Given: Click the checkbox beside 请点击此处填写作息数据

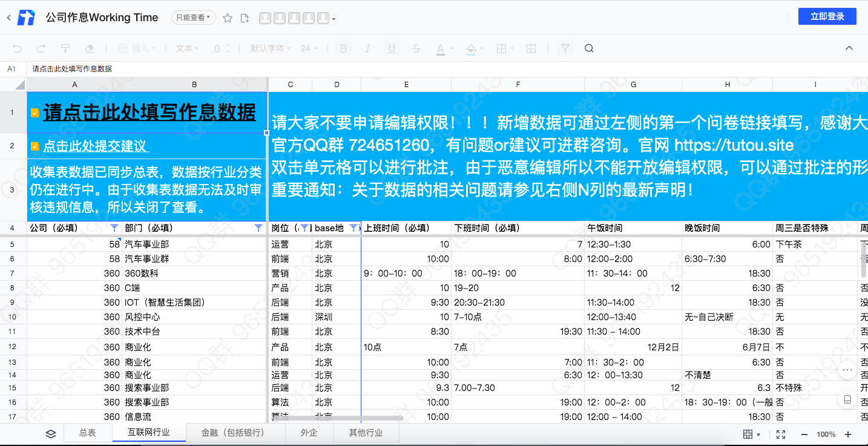Looking at the screenshot, I should pos(35,113).
